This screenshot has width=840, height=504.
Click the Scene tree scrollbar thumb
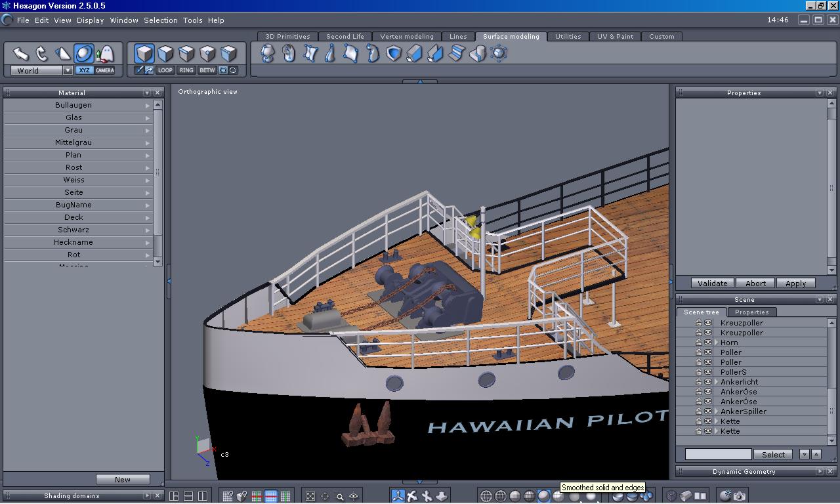tap(831, 411)
